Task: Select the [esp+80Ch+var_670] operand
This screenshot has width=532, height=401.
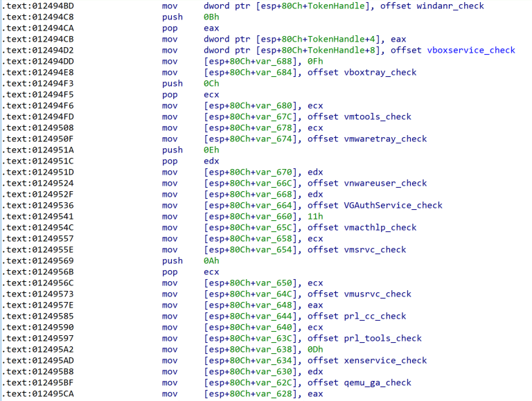Action: [250, 172]
